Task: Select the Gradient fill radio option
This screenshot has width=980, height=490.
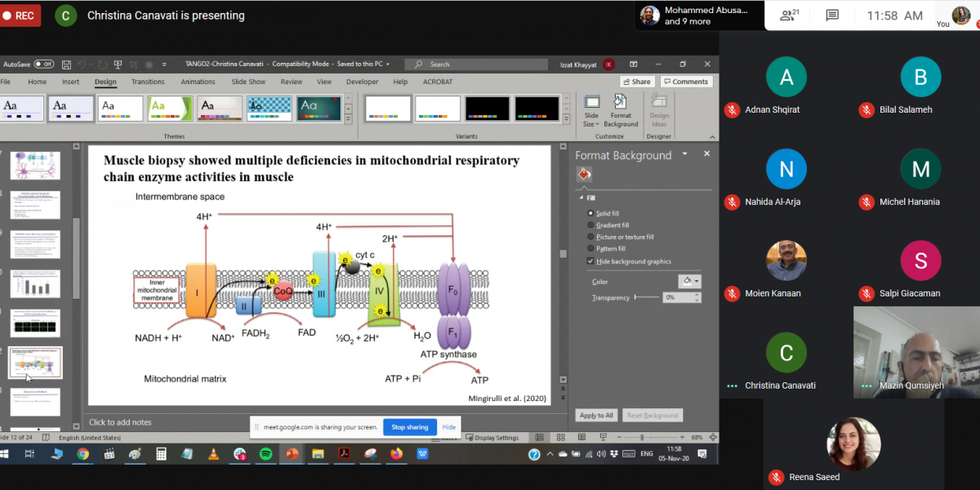Action: (x=590, y=225)
